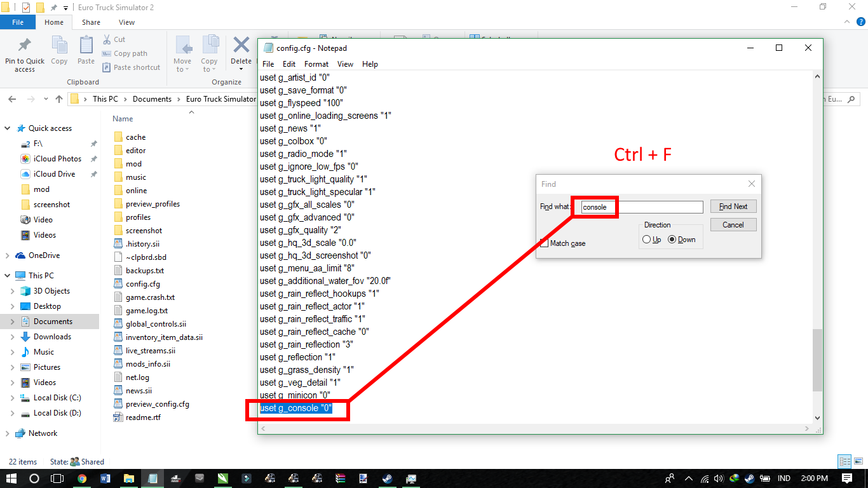Expand the Network tree node
This screenshot has height=488, width=868.
pyautogui.click(x=8, y=433)
